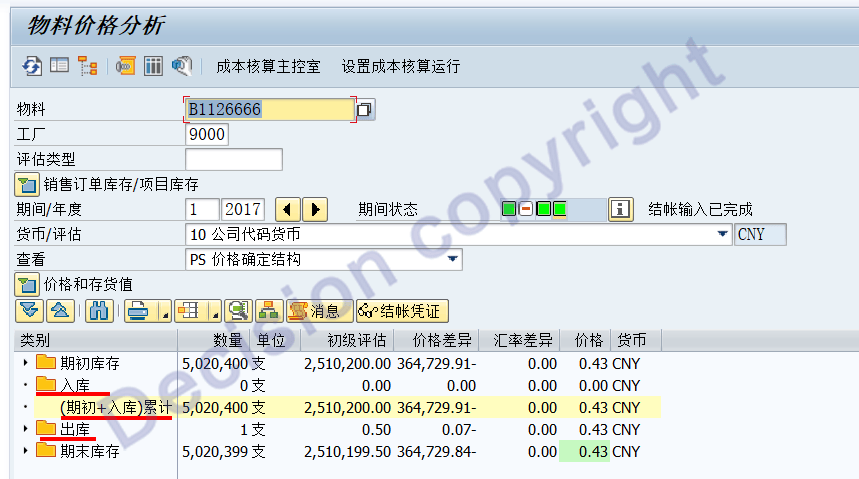859x479 pixels.
Task: Click the 结帐凭证 button
Action: point(402,311)
